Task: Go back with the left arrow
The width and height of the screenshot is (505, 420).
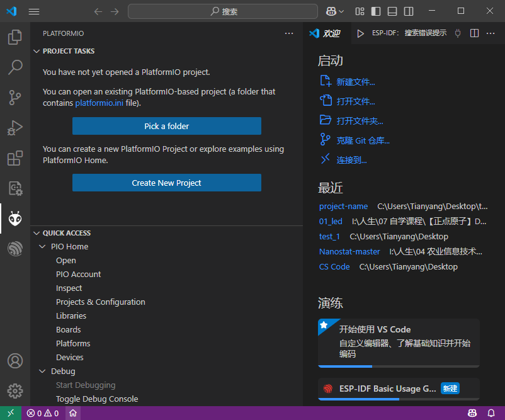Action: 98,11
